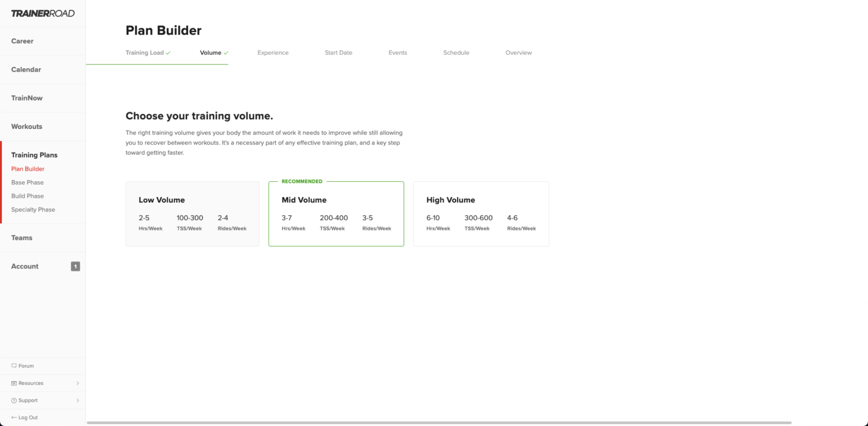This screenshot has width=868, height=426.
Task: Open Account notifications badge showing 1
Action: coord(75,266)
